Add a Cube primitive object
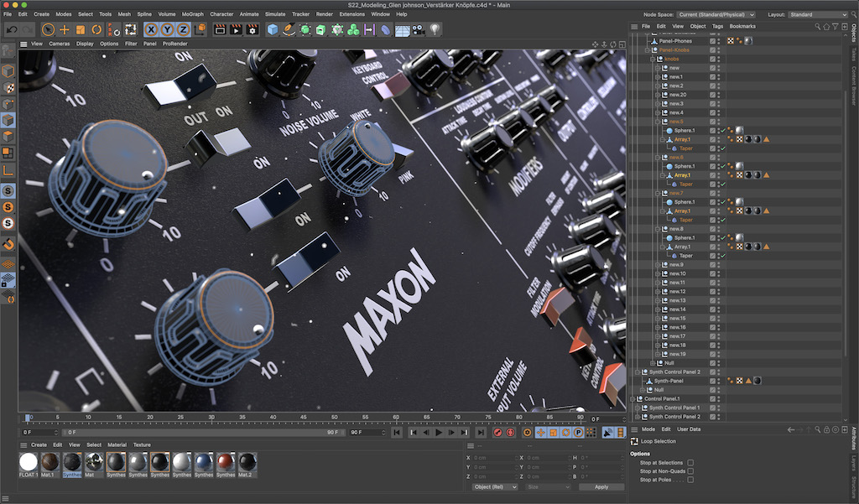The width and height of the screenshot is (859, 504). click(x=273, y=29)
